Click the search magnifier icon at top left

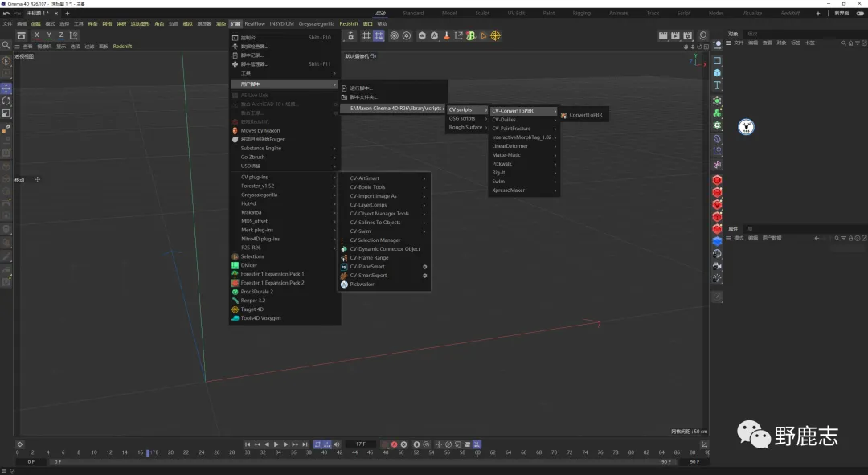coord(6,45)
